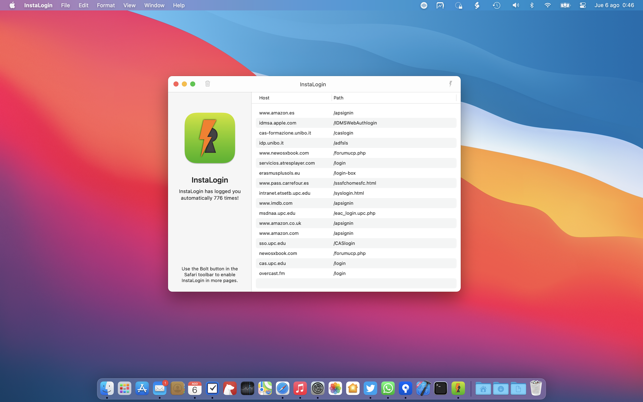Open Launchpad from the dock
The image size is (643, 402).
tap(125, 388)
